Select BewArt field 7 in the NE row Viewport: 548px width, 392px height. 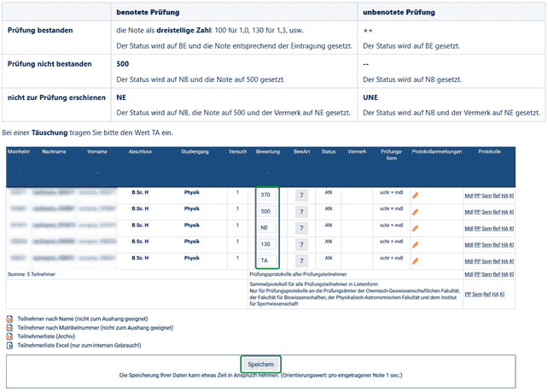(301, 228)
